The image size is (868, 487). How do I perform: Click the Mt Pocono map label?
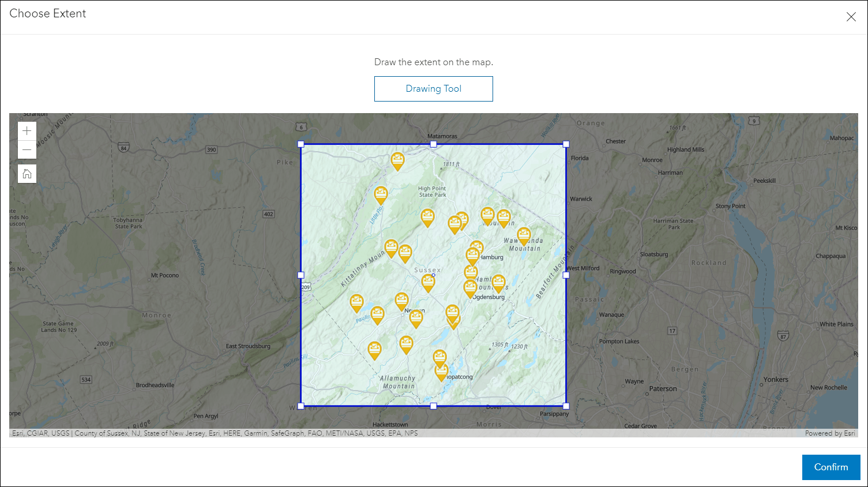point(165,275)
